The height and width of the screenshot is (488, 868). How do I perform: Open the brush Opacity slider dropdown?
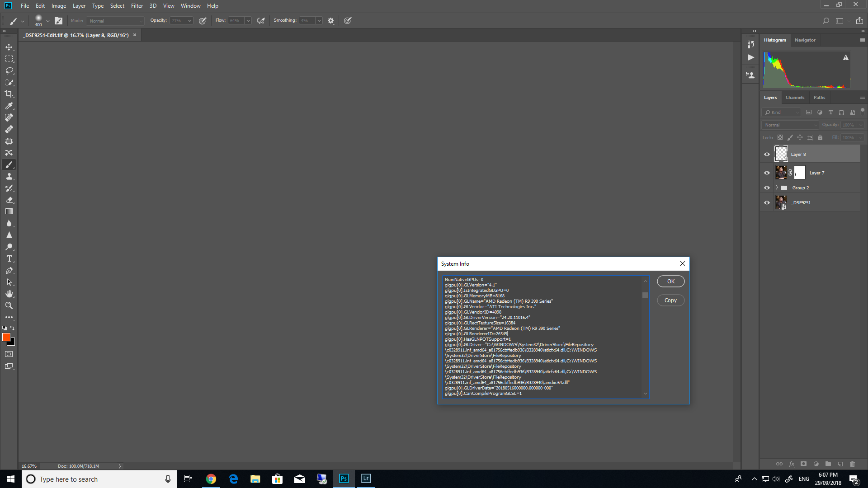click(x=190, y=21)
